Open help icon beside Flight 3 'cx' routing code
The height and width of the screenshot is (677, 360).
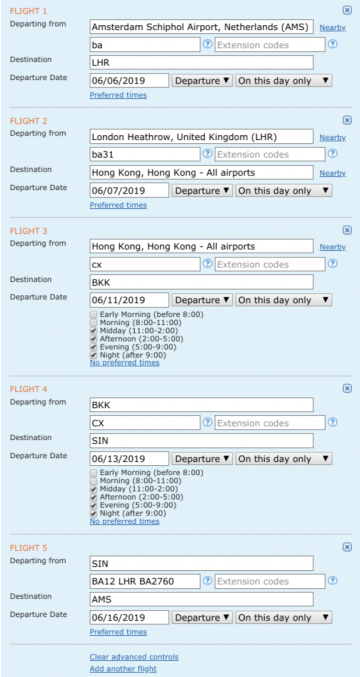click(208, 263)
